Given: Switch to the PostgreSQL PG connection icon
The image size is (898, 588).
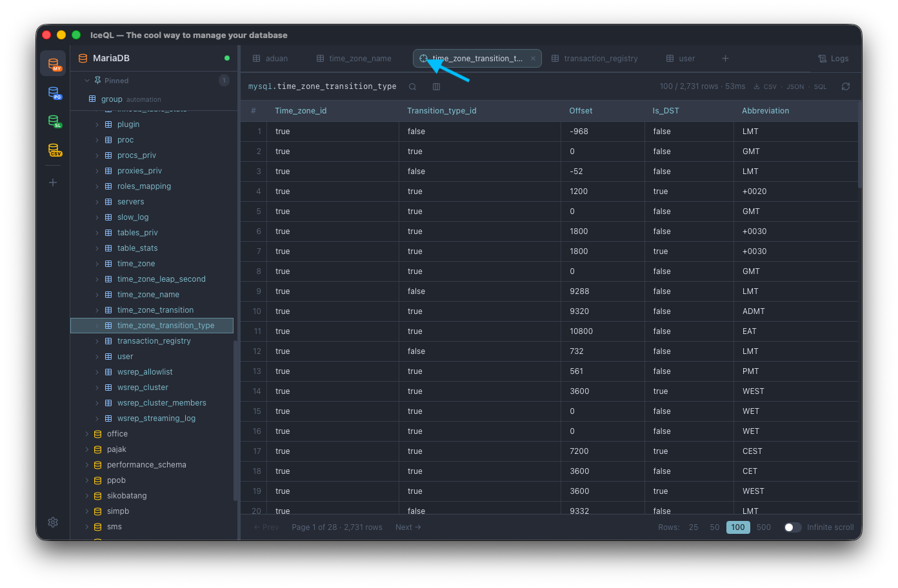Looking at the screenshot, I should click(54, 93).
